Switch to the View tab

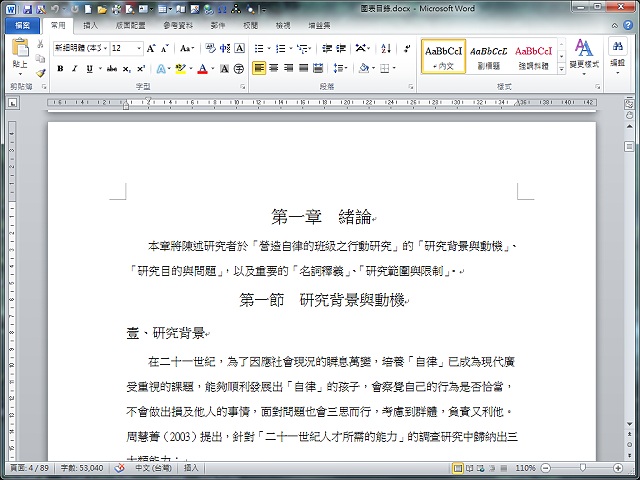[x=283, y=26]
